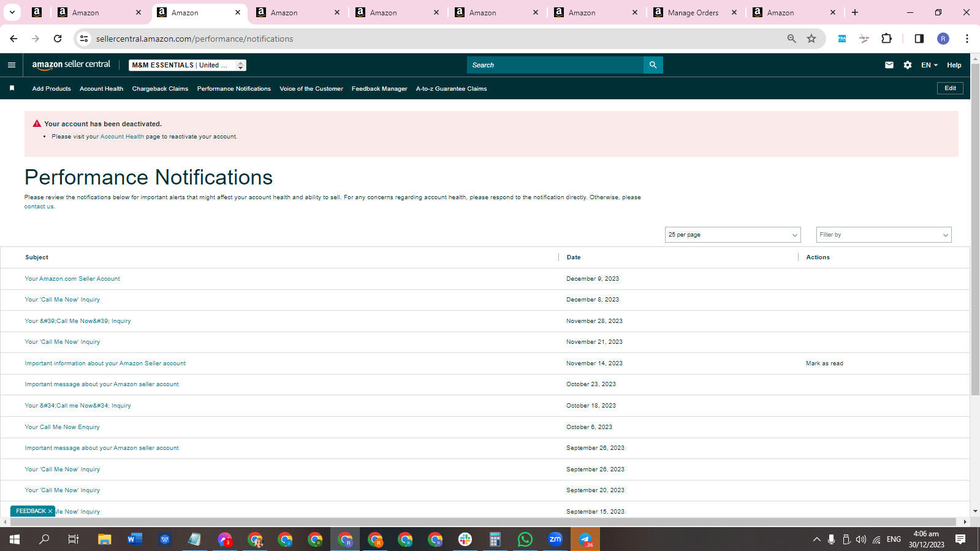Open the M&M ESSENTIALS marketplace switcher

[188, 65]
